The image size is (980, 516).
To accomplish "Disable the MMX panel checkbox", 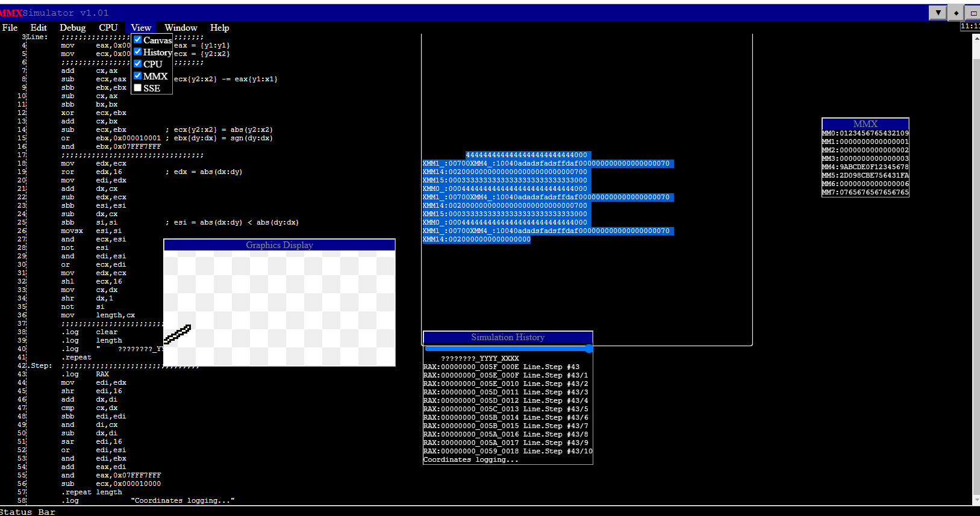I will 138,76.
